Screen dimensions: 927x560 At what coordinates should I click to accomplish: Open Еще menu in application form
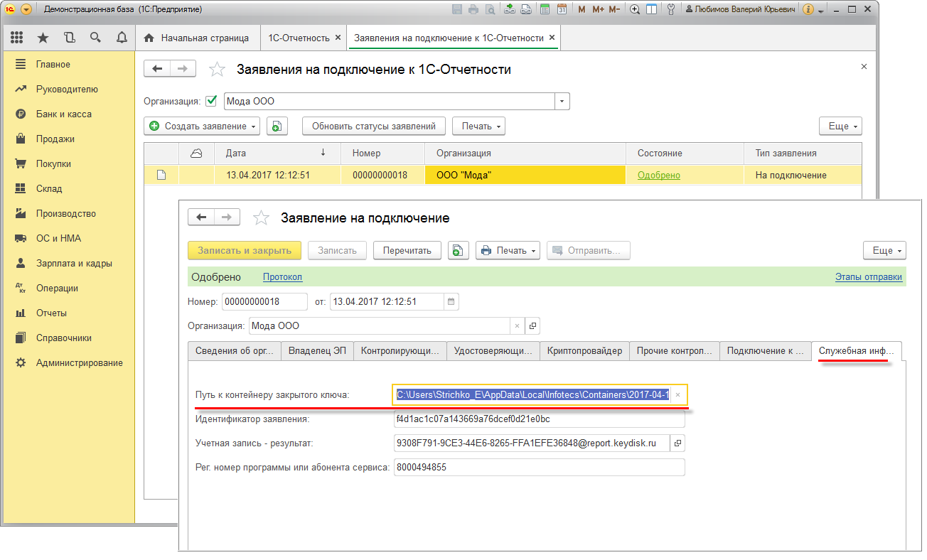coord(884,250)
